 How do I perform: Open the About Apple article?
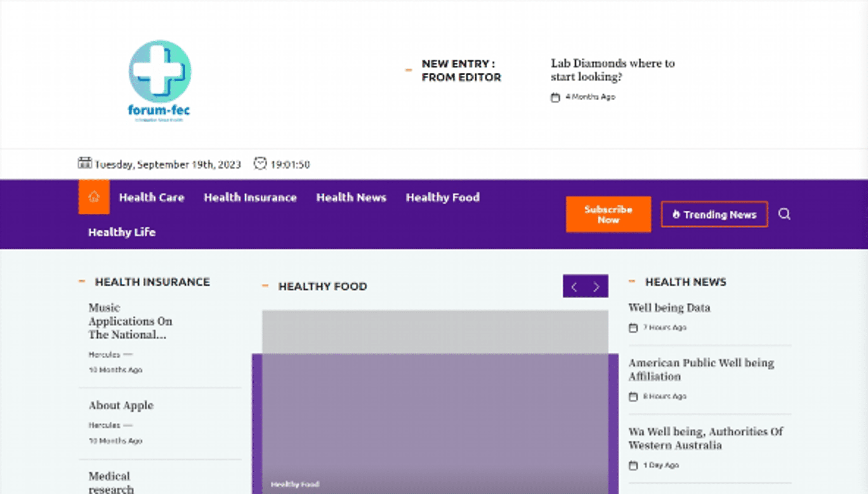pos(121,405)
